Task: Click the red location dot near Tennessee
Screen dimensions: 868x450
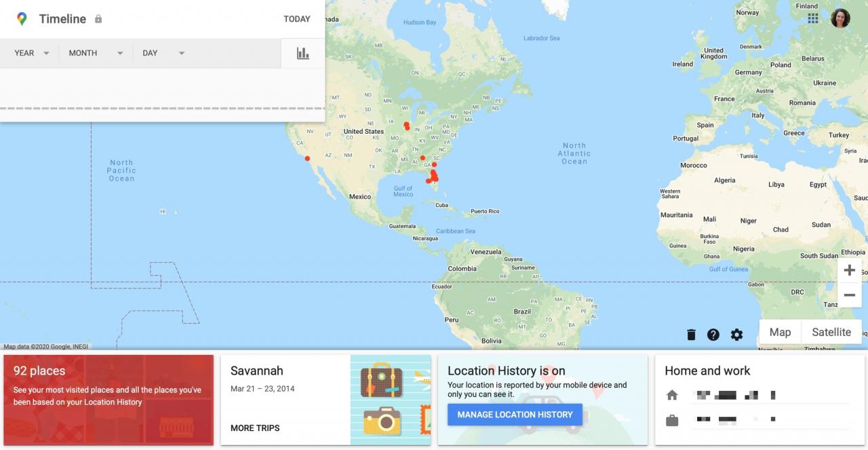Action: click(x=422, y=157)
